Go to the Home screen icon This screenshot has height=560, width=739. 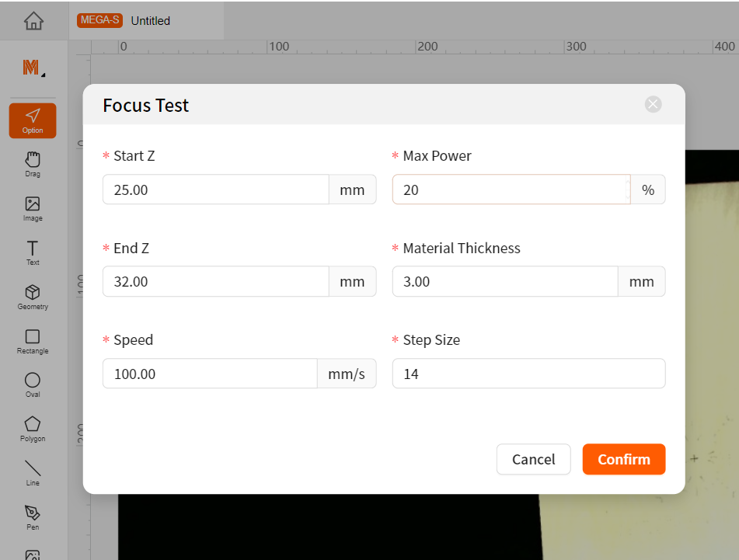[x=33, y=21]
